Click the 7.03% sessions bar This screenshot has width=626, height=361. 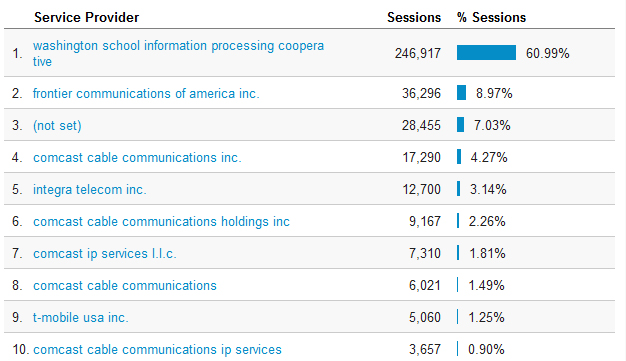click(460, 125)
